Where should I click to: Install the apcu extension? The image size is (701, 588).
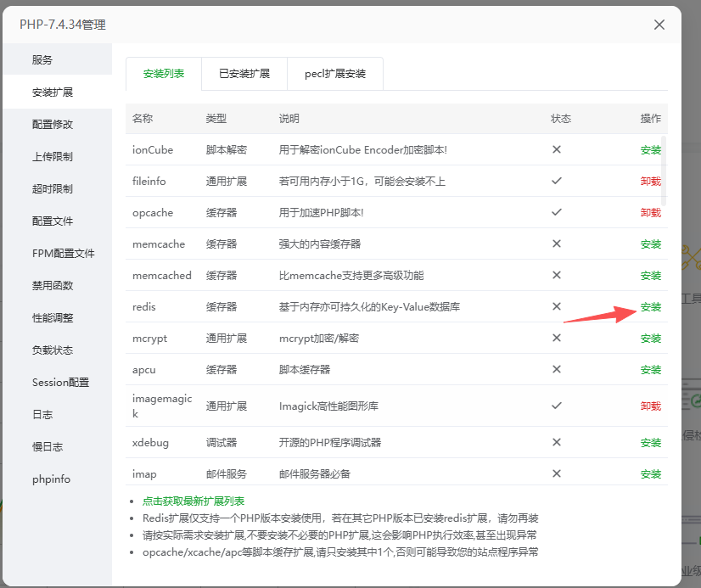click(x=650, y=369)
